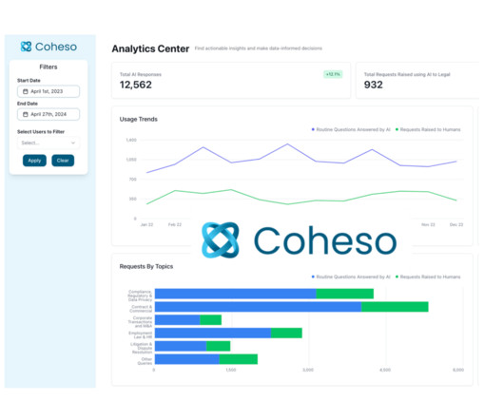Click the Total AI Responses card value 12,562

point(136,85)
